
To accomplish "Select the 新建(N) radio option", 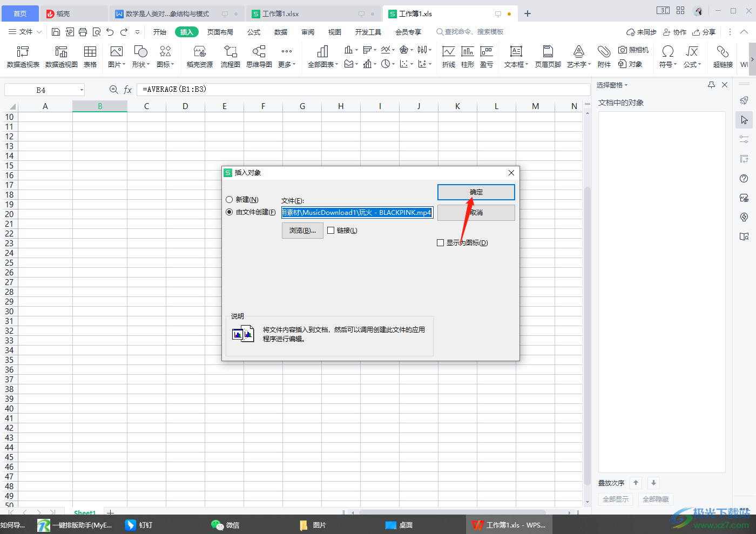I will click(242, 200).
